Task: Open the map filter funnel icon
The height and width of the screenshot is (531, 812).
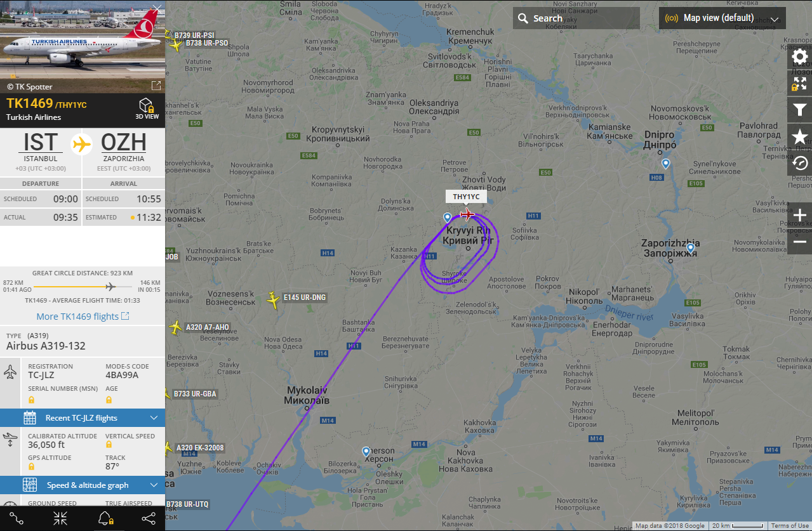Action: (x=799, y=110)
